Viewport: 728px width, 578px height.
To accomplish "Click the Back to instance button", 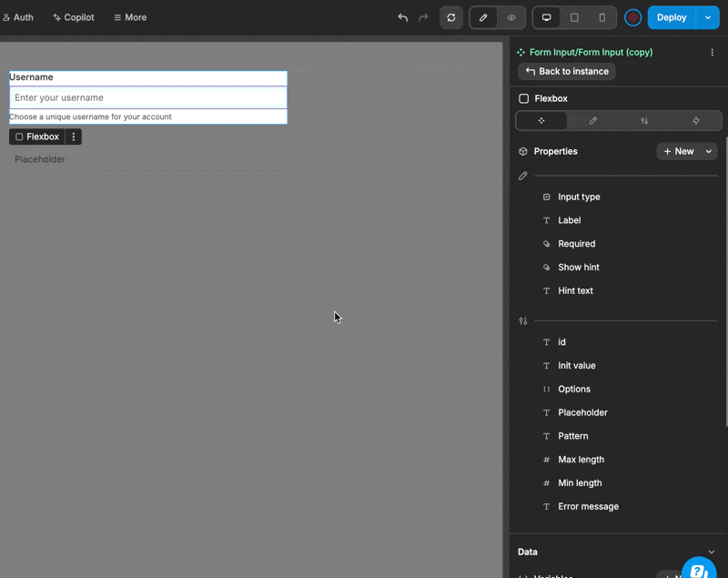I will coord(567,71).
